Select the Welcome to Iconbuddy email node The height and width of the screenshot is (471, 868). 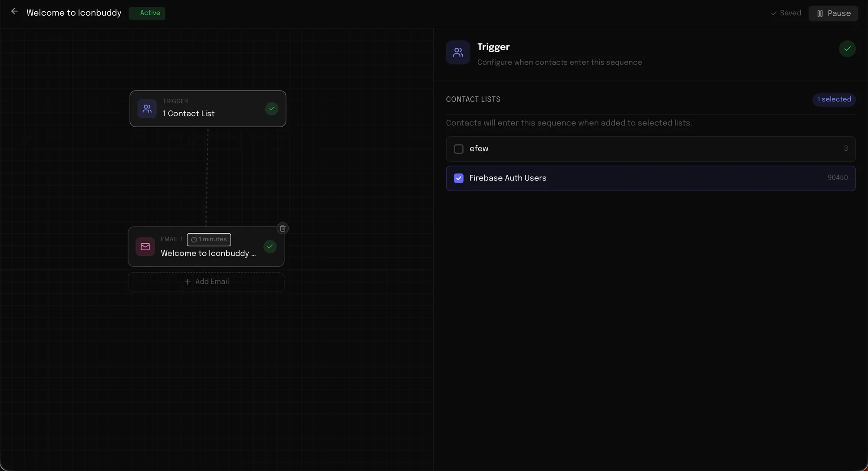(x=208, y=253)
